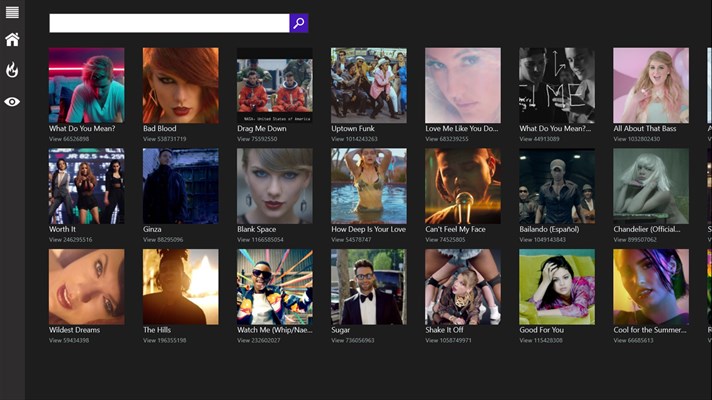Open the Ginza video thumbnail
The height and width of the screenshot is (400, 712).
tap(181, 186)
